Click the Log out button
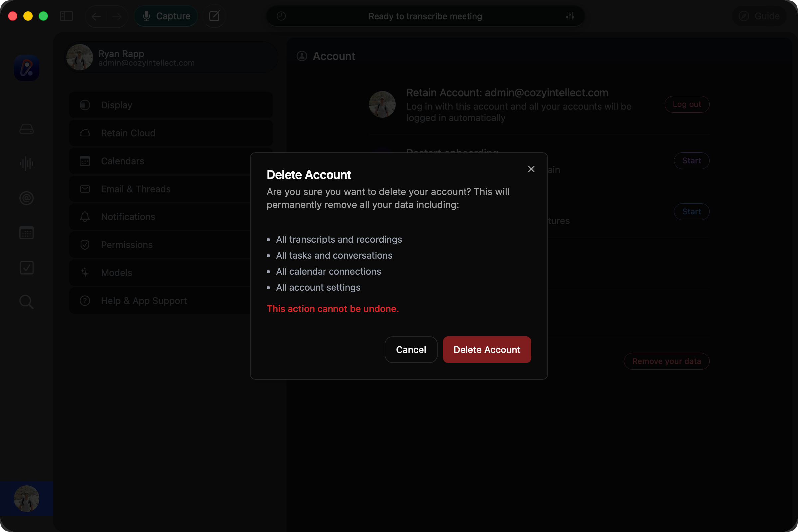798x532 pixels. 686,104
